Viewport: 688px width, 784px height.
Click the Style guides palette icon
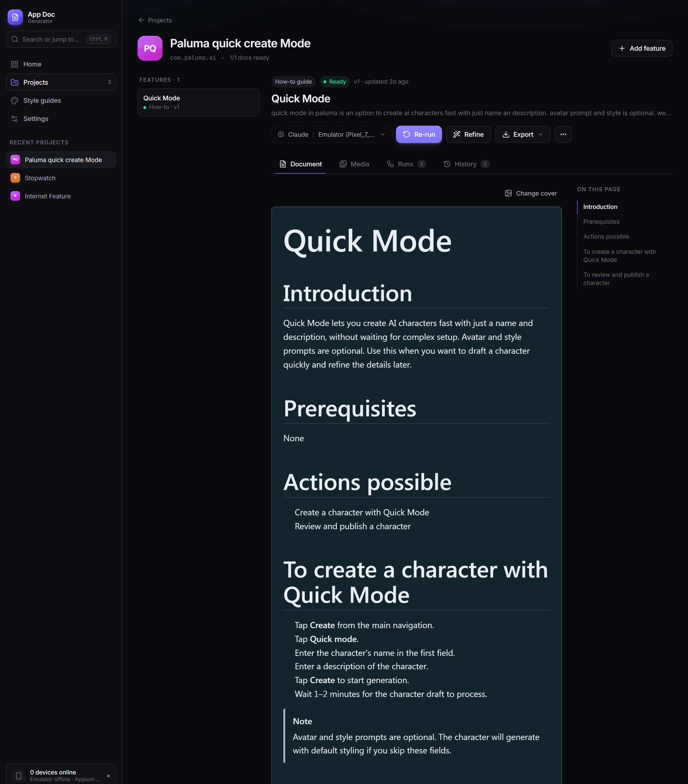(x=15, y=100)
